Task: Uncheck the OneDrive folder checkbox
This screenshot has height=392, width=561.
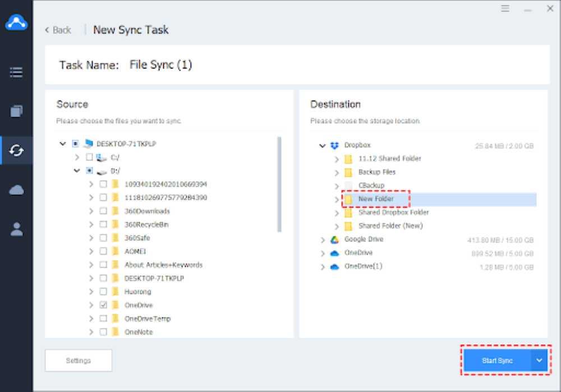Action: click(x=103, y=305)
